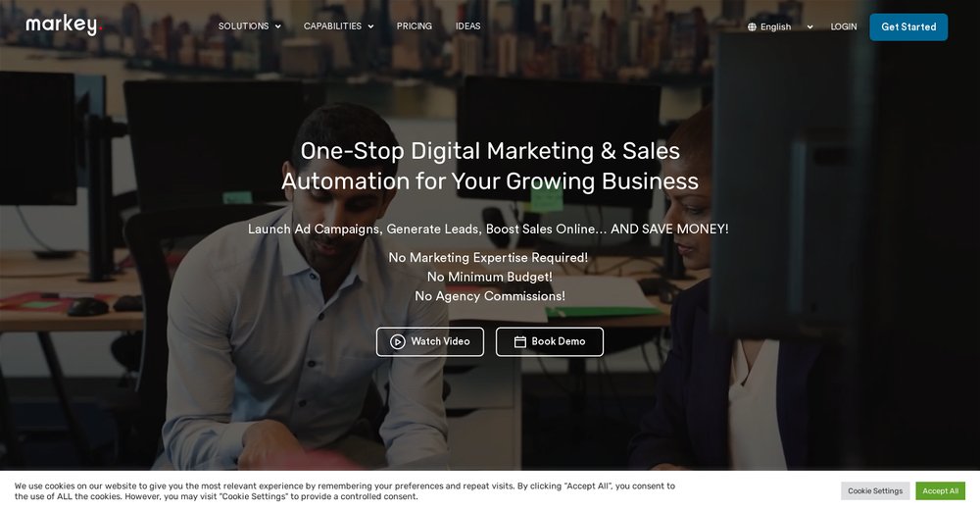Click the Get Started button
The height and width of the screenshot is (511, 980).
point(908,26)
